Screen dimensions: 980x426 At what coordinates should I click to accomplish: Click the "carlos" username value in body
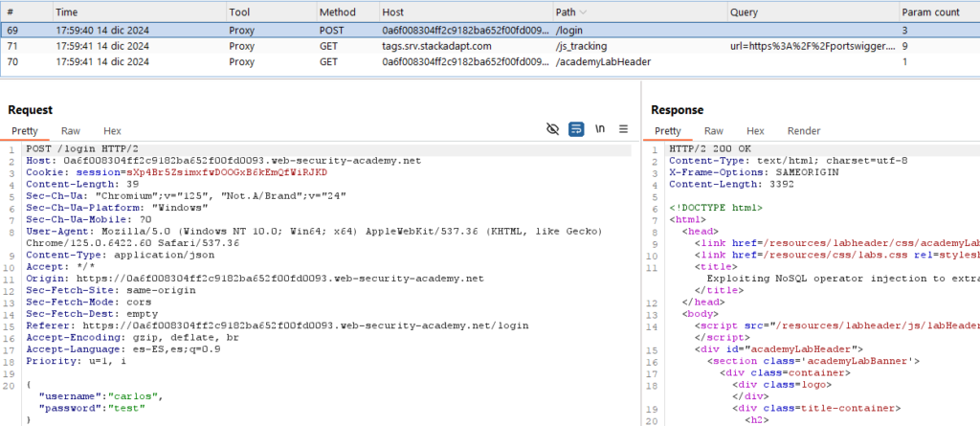(x=135, y=396)
